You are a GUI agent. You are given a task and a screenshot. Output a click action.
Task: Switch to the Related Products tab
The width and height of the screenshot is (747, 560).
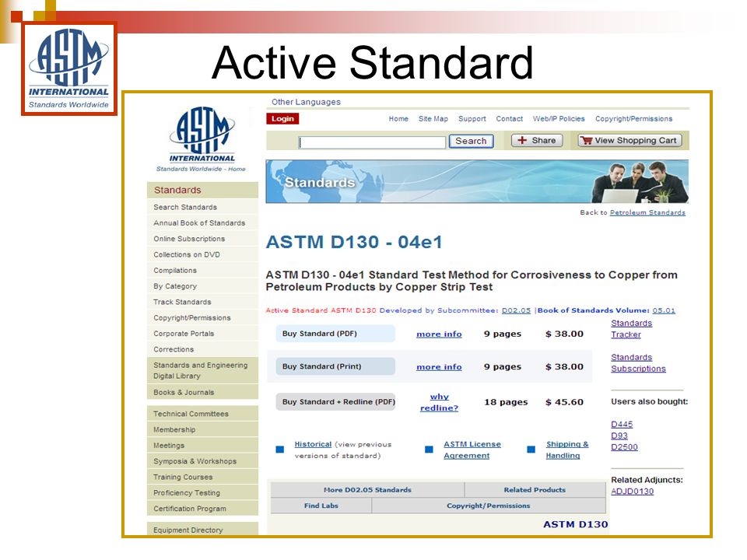535,489
